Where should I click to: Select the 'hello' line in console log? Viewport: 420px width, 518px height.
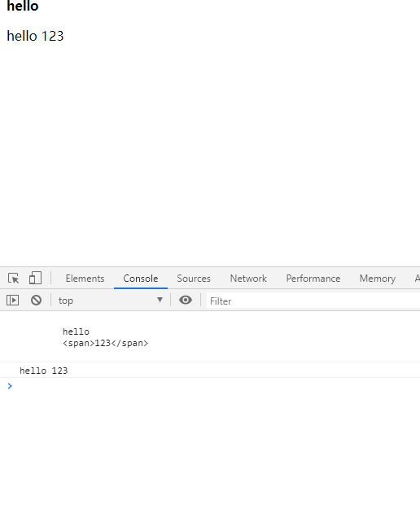coord(76,331)
